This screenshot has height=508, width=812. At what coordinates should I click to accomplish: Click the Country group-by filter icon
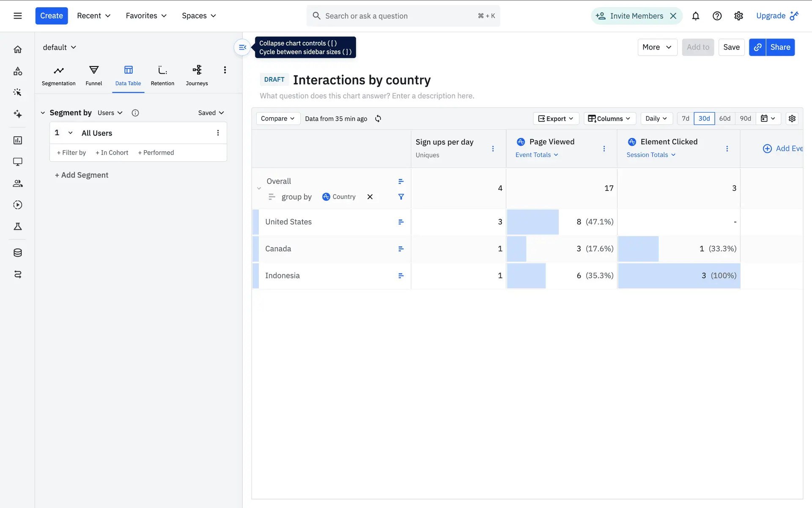[401, 197]
